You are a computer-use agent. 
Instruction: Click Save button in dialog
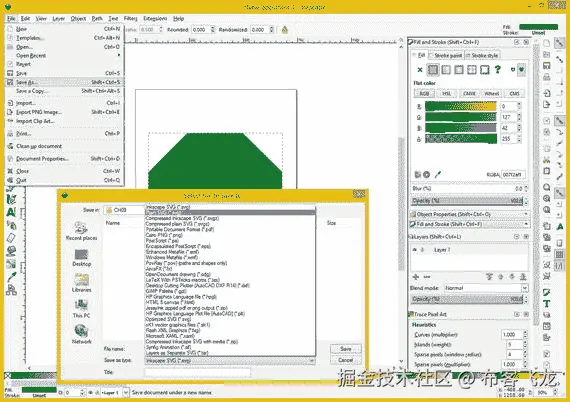[x=346, y=349]
